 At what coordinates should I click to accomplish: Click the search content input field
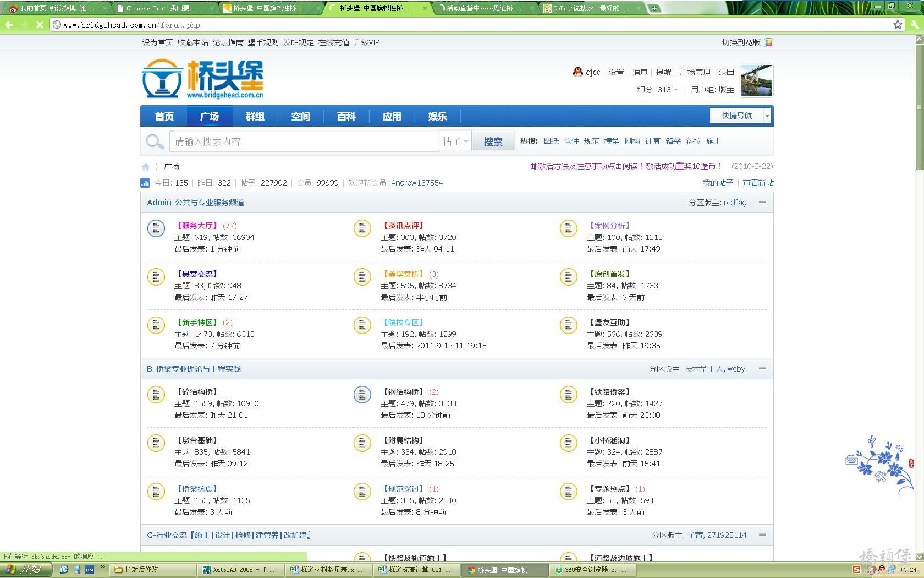tap(304, 141)
